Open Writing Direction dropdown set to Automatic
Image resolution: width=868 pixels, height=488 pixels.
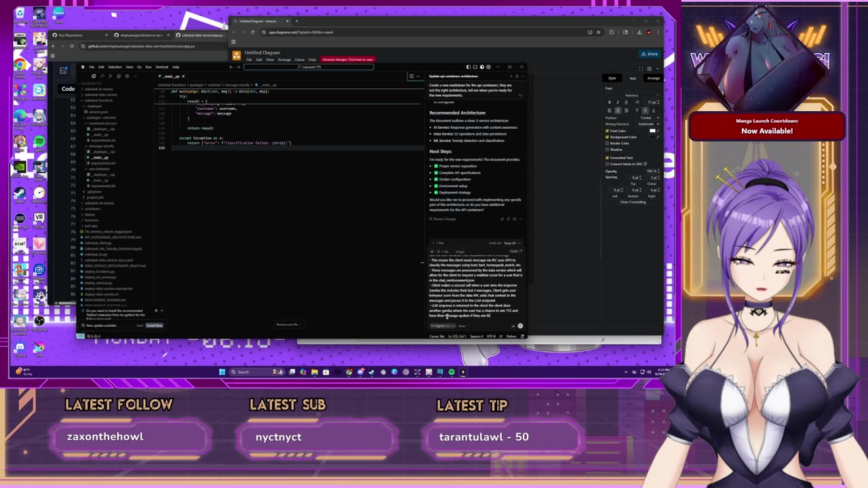coord(648,124)
